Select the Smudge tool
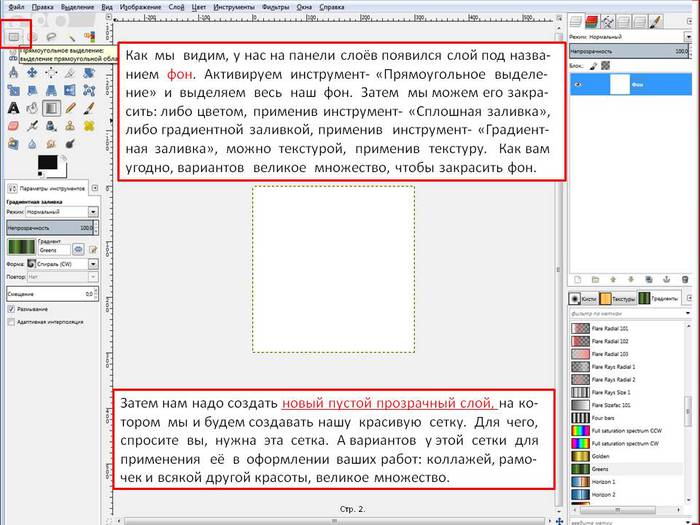Screen dimensions: 700x525 [51, 144]
